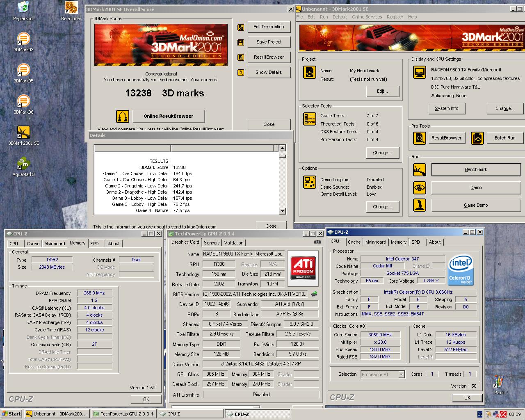
Task: Click the magnifier icon beside Show Details
Action: [x=241, y=73]
